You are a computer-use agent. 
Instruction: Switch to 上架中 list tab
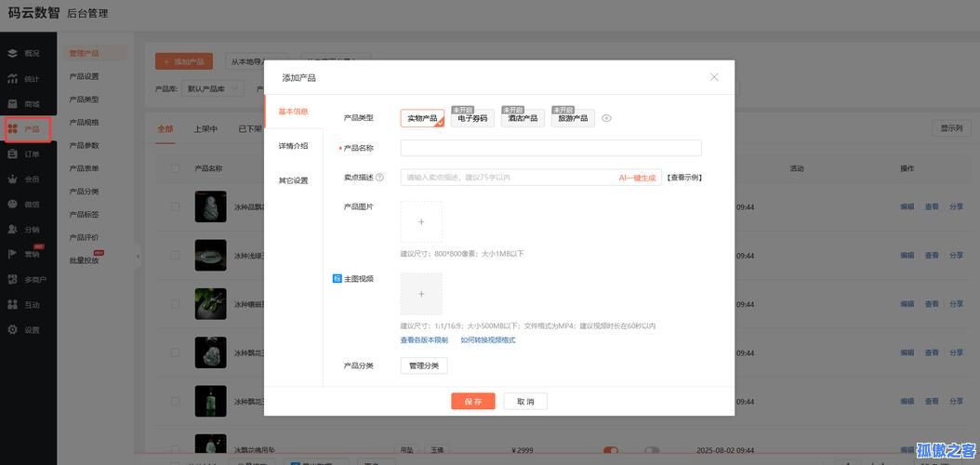click(205, 128)
